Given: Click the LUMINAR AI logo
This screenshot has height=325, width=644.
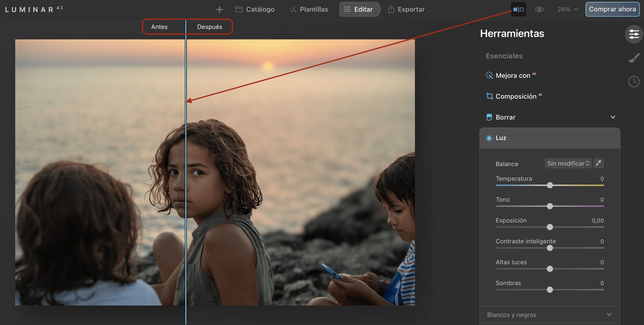Looking at the screenshot, I should coord(34,9).
